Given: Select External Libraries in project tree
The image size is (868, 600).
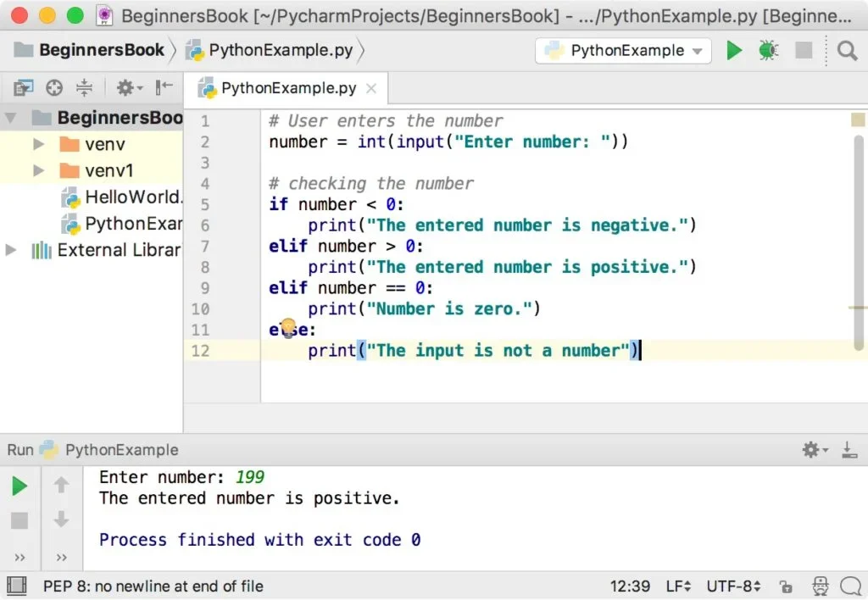Looking at the screenshot, I should 106,250.
